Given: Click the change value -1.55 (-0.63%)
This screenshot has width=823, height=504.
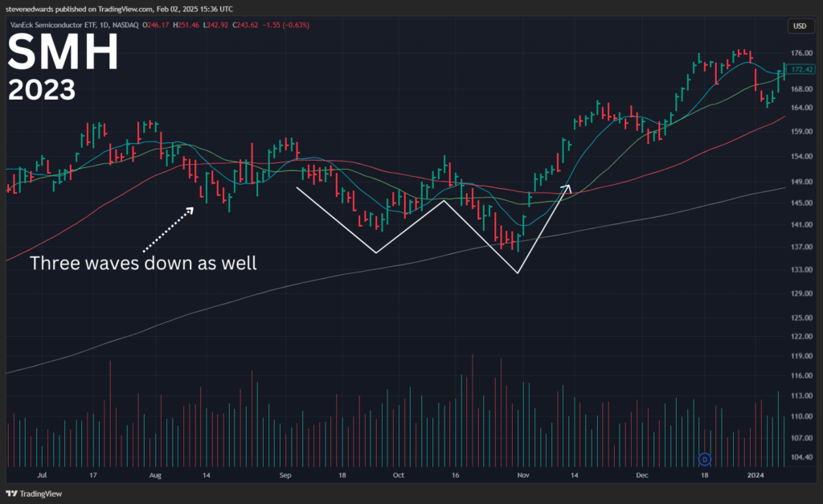Looking at the screenshot, I should (285, 25).
